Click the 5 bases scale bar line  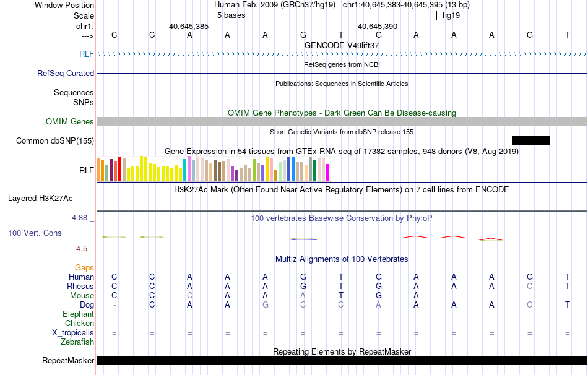(x=342, y=15)
